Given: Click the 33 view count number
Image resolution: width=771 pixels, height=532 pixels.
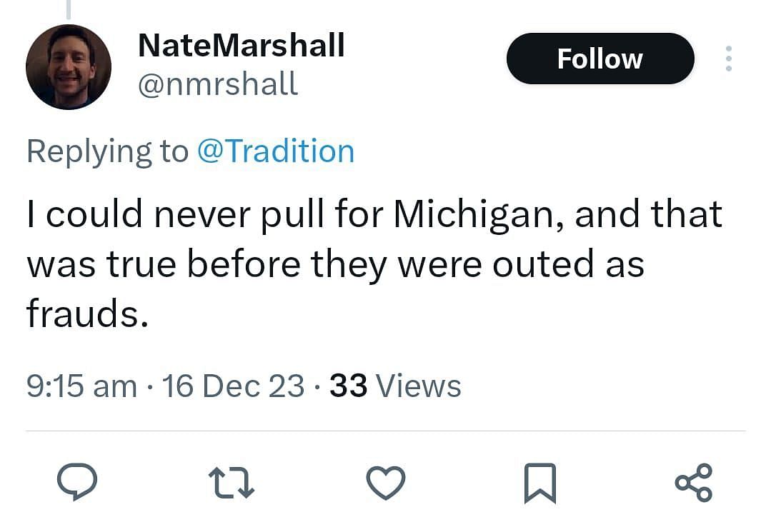Looking at the screenshot, I should point(348,386).
